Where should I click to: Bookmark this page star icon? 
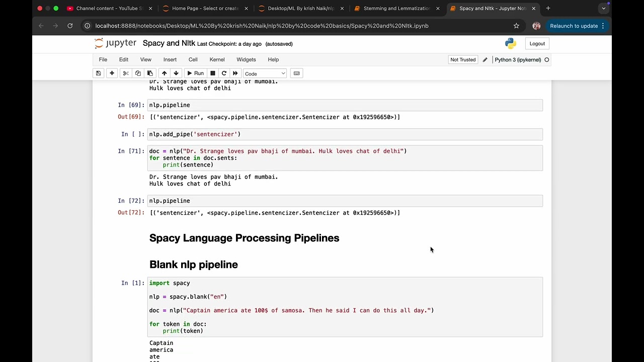click(516, 26)
